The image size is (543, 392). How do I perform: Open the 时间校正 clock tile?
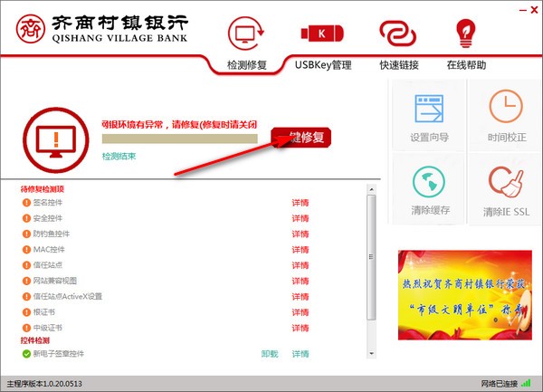click(506, 115)
